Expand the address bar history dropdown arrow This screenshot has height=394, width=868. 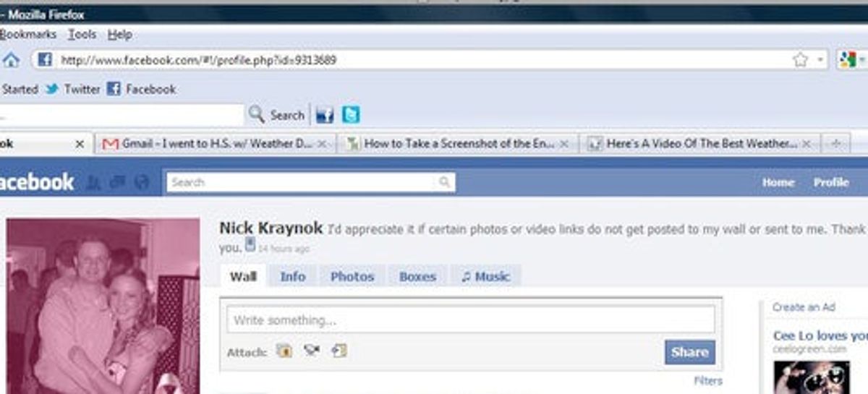(x=821, y=60)
